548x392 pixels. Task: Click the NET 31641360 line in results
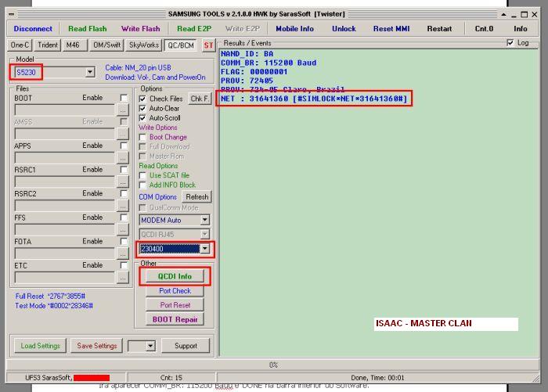[314, 99]
